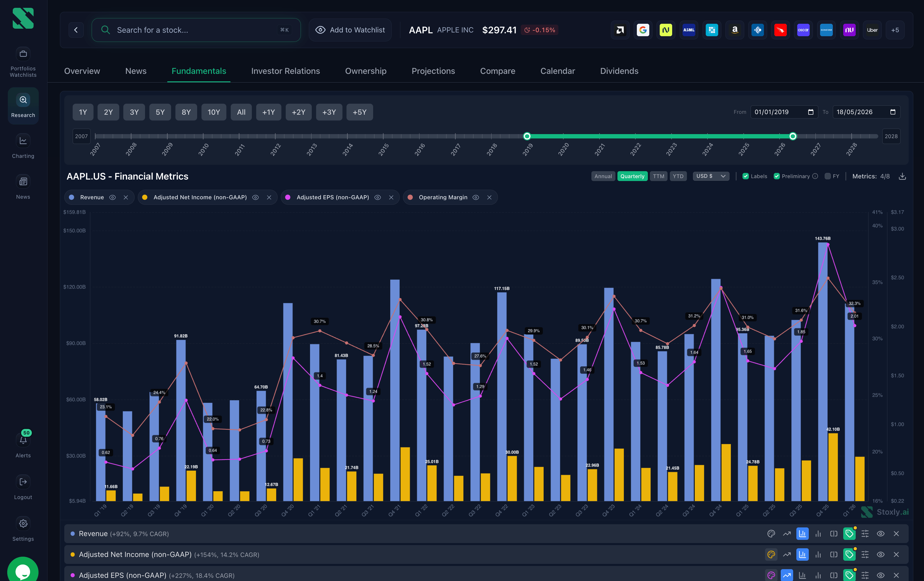Open Settings gear in sidebar

tap(23, 523)
